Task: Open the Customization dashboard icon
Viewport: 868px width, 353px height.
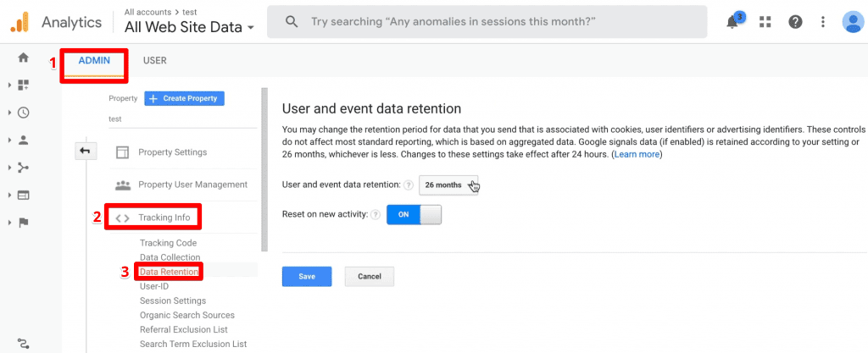Action: [23, 85]
